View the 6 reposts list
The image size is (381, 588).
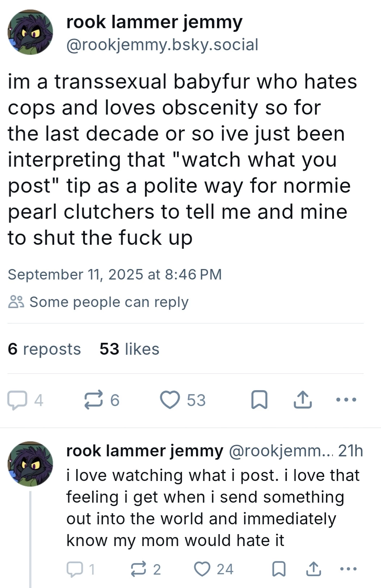(x=44, y=349)
